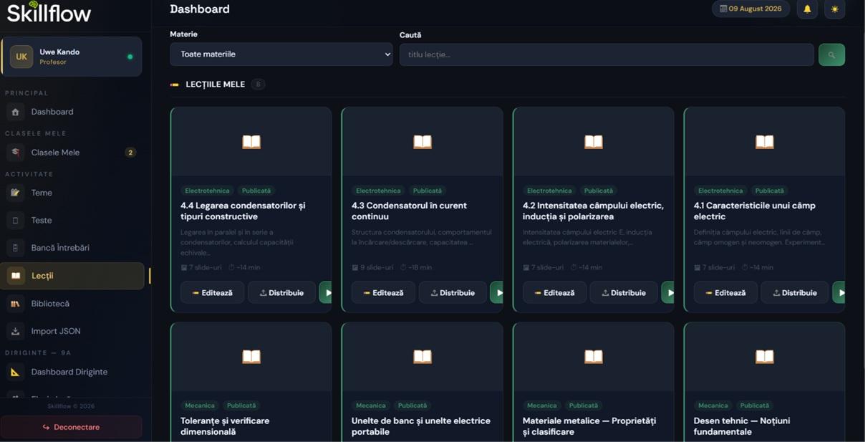
Task: Edit lesson 4.3 Condensatorul în curent continuu
Action: click(x=384, y=294)
